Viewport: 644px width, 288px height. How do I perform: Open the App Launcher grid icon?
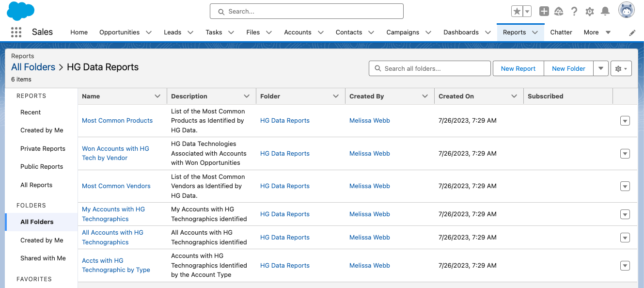[16, 32]
